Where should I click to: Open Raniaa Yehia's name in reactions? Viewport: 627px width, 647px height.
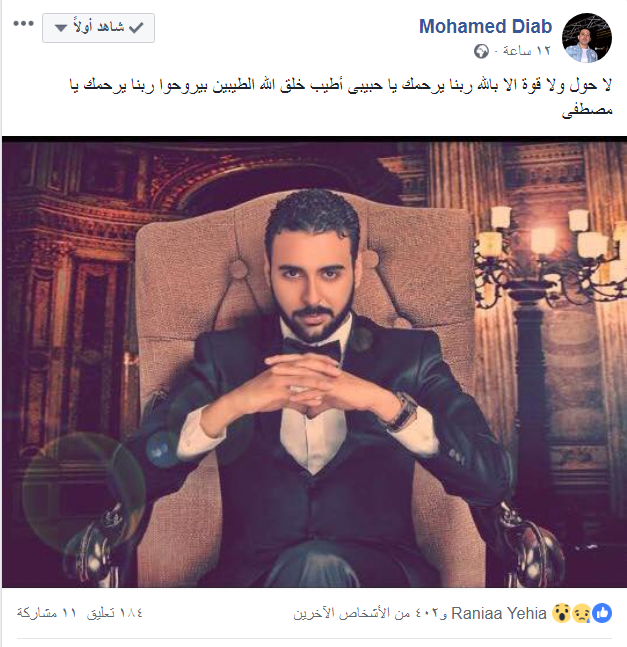pyautogui.click(x=499, y=614)
